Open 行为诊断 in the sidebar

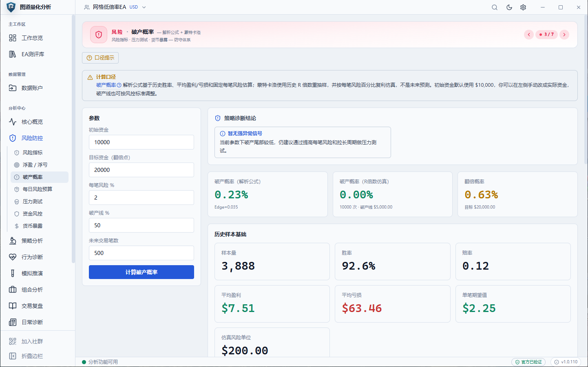38,257
